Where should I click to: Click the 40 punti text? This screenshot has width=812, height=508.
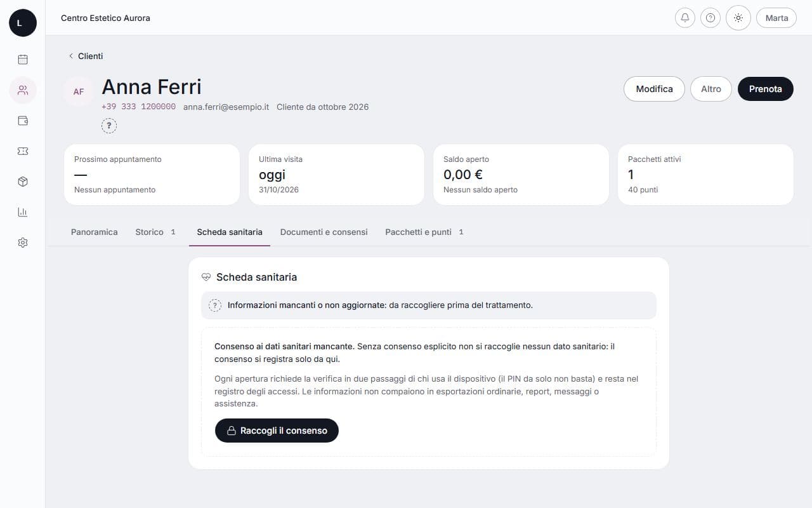pyautogui.click(x=643, y=190)
